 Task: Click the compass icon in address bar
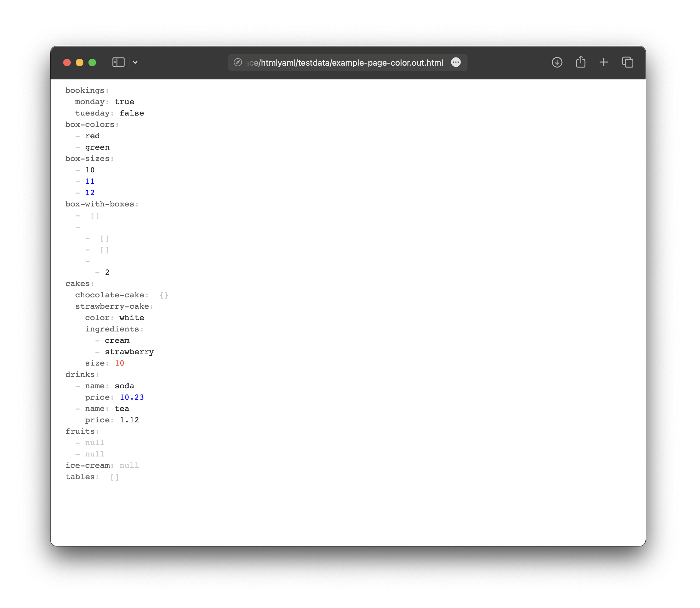point(238,63)
